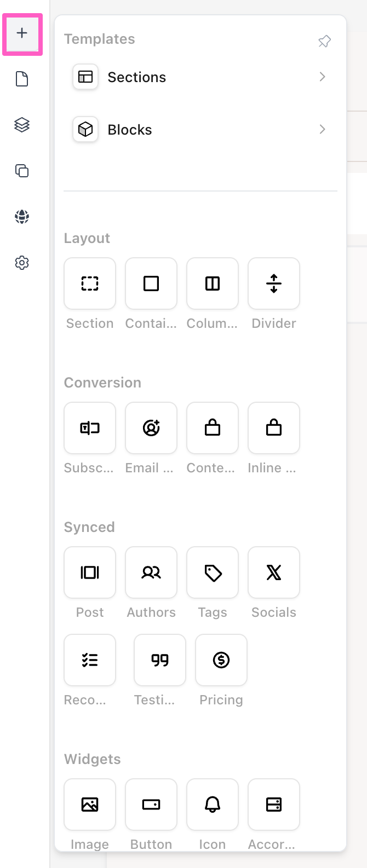Expand the Blocks templates row
The image size is (367, 868).
(x=200, y=130)
